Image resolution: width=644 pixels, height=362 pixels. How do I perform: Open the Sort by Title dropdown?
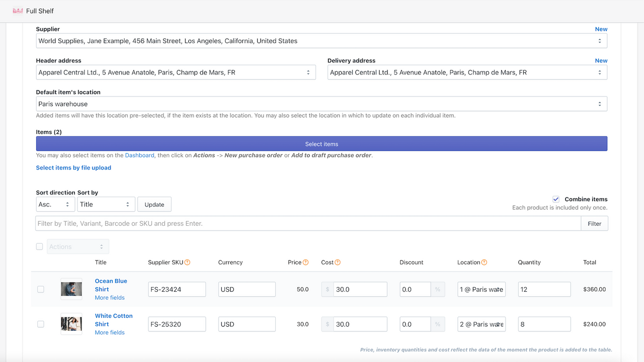click(x=106, y=204)
